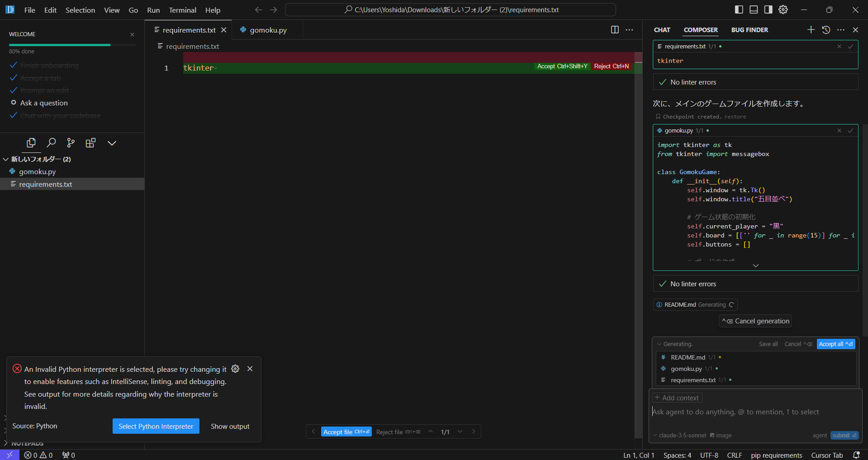
Task: Open the notifications bell in status bar
Action: click(856, 455)
